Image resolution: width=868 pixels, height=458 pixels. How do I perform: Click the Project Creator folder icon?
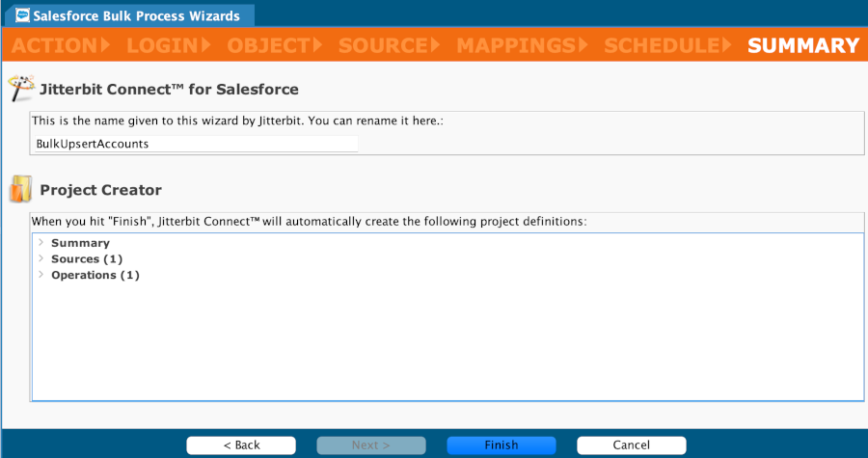19,190
